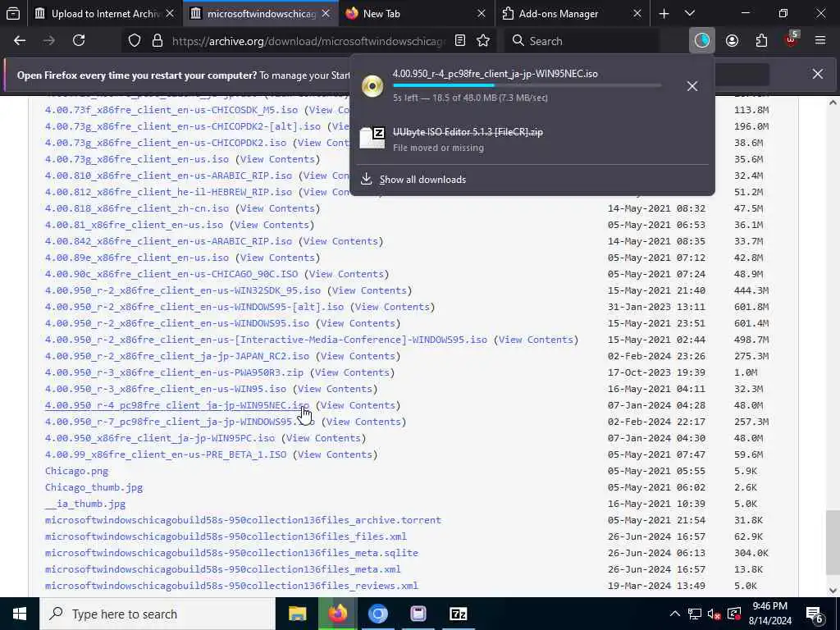Viewport: 840px width, 630px height.
Task: View Contents of 4.00.89e ISO
Action: pos(277,258)
